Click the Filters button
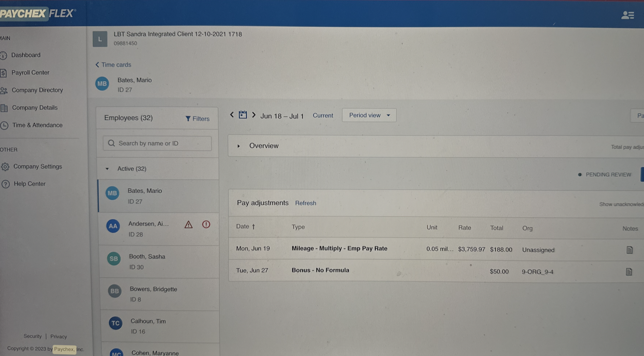 [198, 119]
